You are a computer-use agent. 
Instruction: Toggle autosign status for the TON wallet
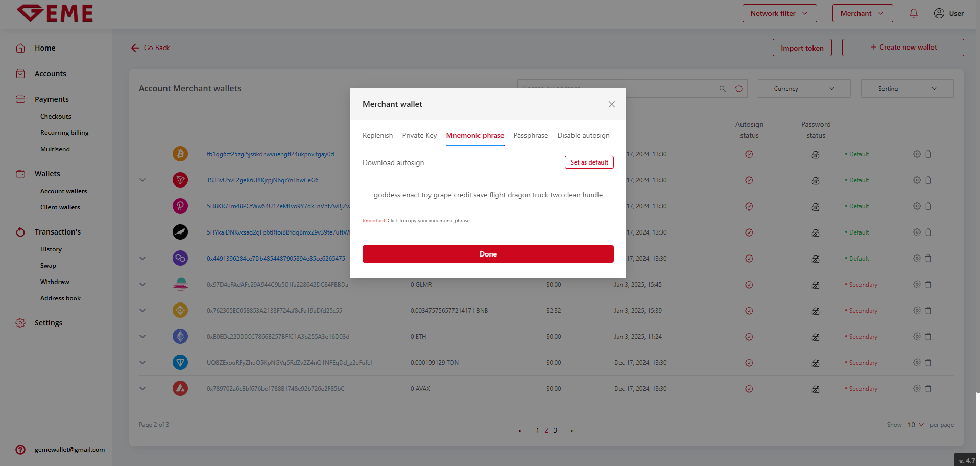(749, 363)
